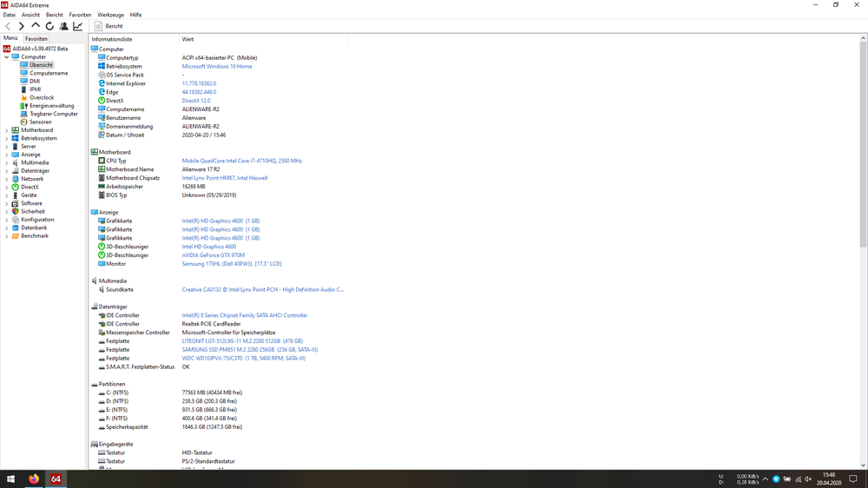The height and width of the screenshot is (488, 868).
Task: Expand the Motherboard tree node
Action: 6,130
